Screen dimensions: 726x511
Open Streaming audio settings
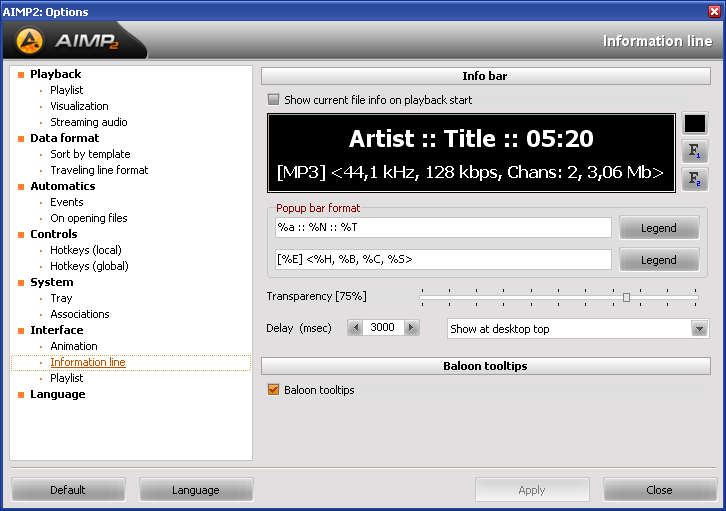click(x=88, y=122)
